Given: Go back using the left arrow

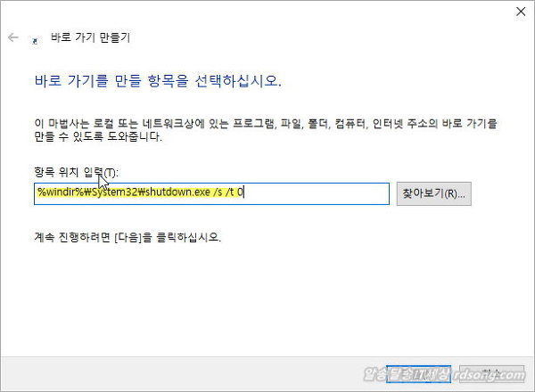Looking at the screenshot, I should [13, 37].
